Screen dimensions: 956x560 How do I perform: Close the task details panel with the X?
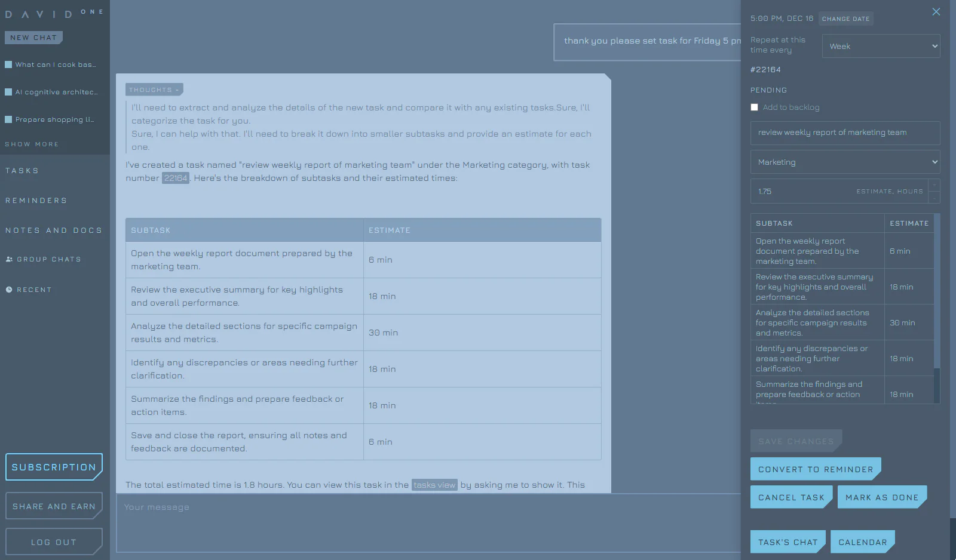[936, 12]
